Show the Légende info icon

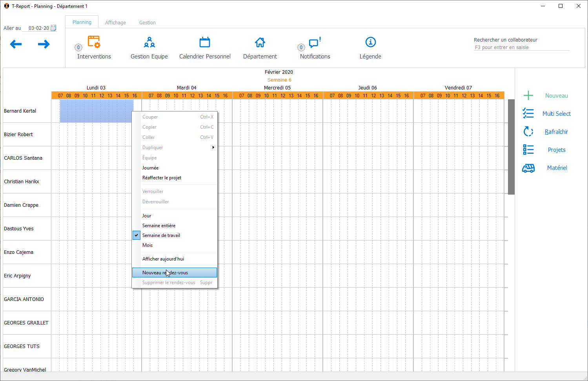tap(370, 42)
